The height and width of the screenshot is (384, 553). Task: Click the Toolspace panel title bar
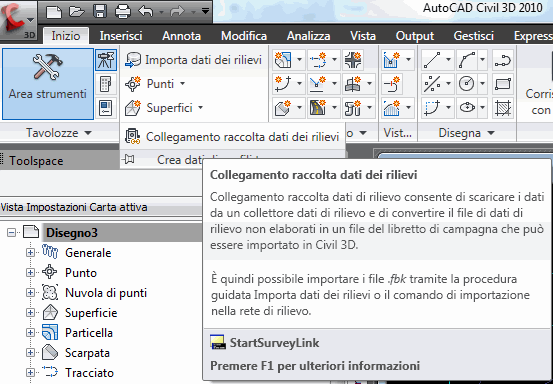pos(60,161)
